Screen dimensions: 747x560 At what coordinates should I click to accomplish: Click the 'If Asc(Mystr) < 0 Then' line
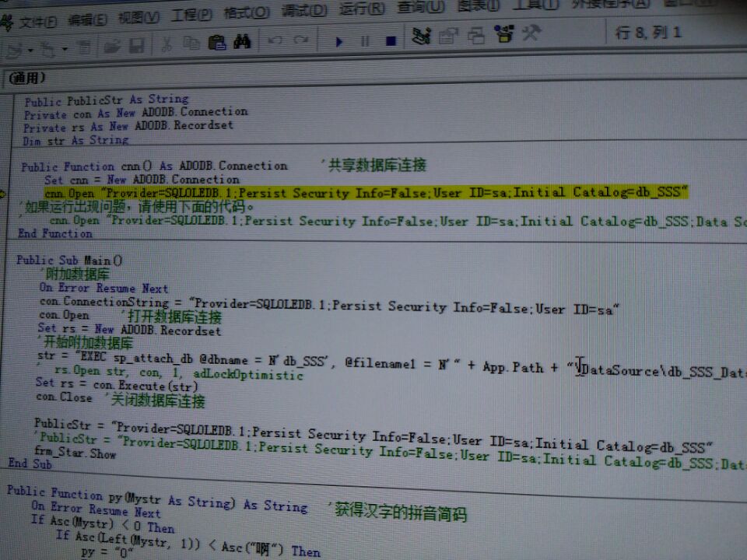[103, 523]
